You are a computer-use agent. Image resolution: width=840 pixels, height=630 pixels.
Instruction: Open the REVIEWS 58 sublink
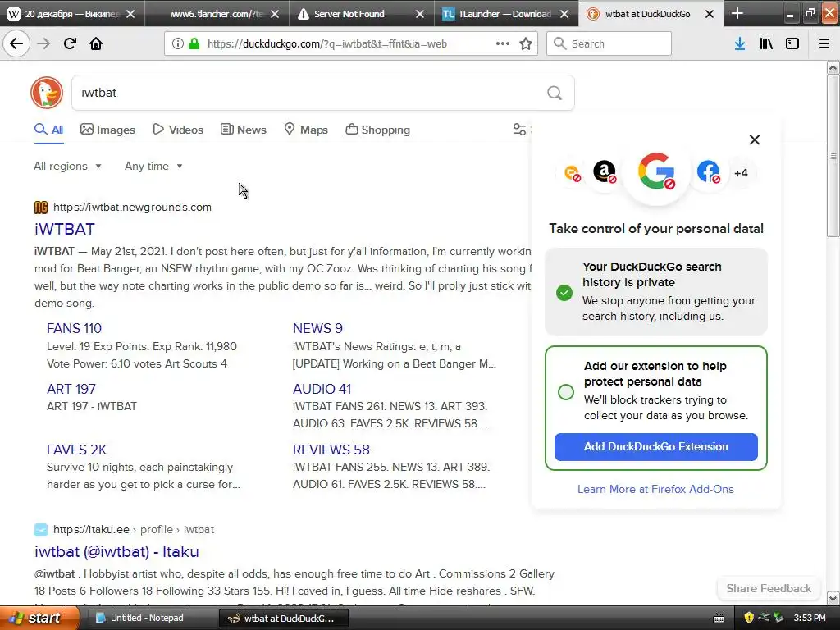(331, 450)
